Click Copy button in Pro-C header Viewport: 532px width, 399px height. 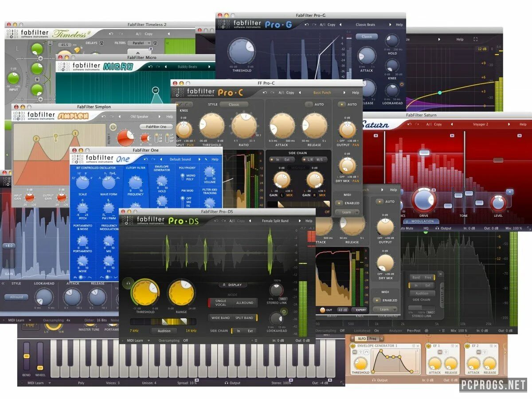290,93
